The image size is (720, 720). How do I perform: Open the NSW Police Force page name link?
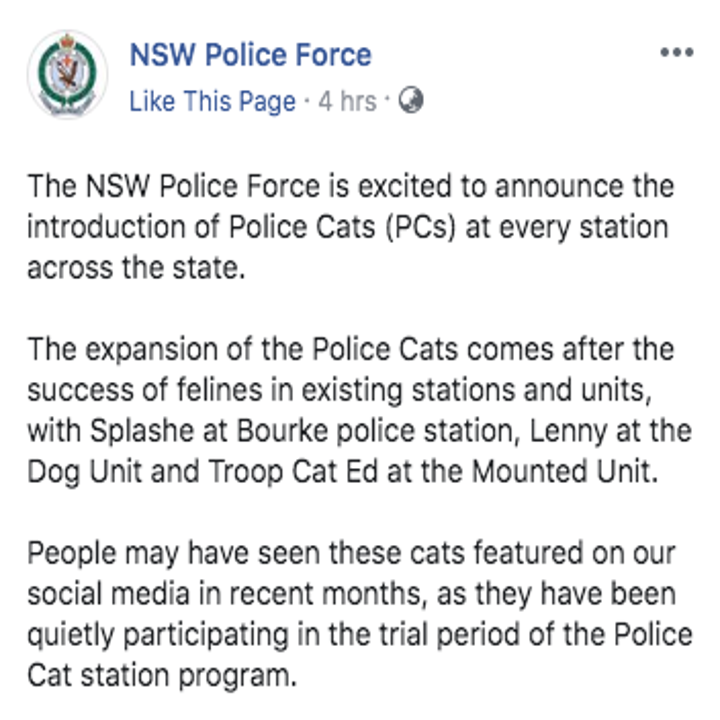pos(250,54)
